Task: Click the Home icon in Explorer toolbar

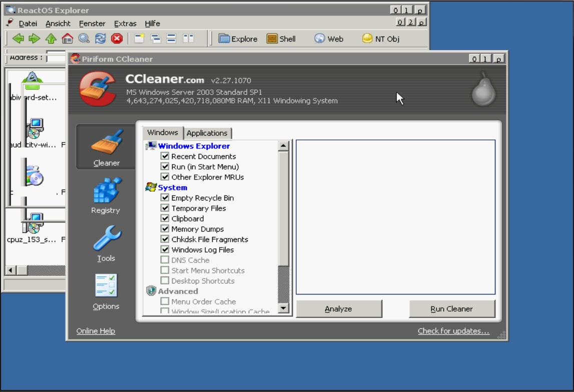Action: pos(67,38)
